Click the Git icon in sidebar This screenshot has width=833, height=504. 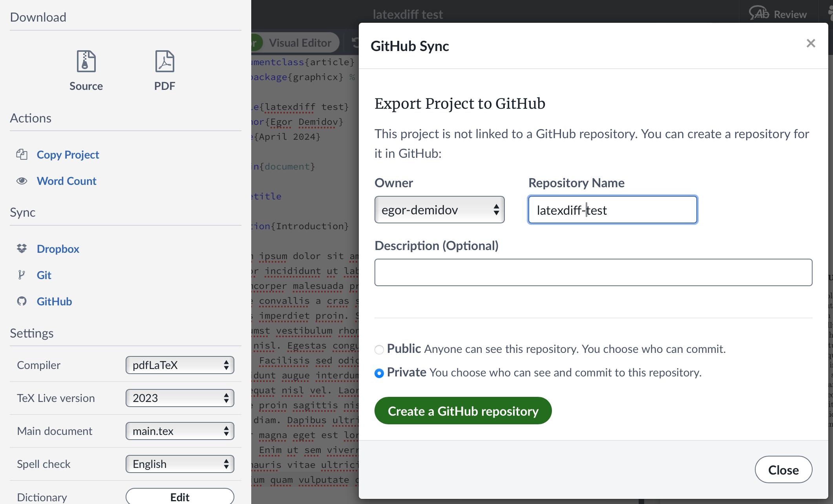coord(20,274)
